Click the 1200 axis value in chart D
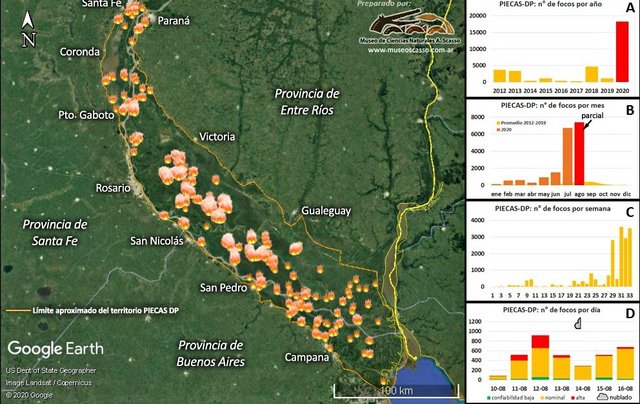 click(475, 322)
